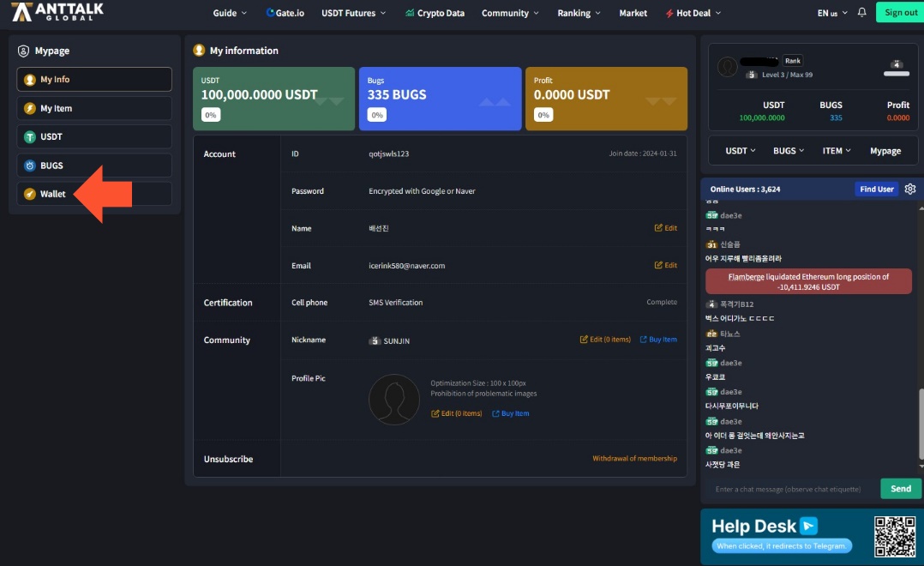The image size is (924, 566).
Task: Click the Mypage shield icon
Action: pos(23,51)
